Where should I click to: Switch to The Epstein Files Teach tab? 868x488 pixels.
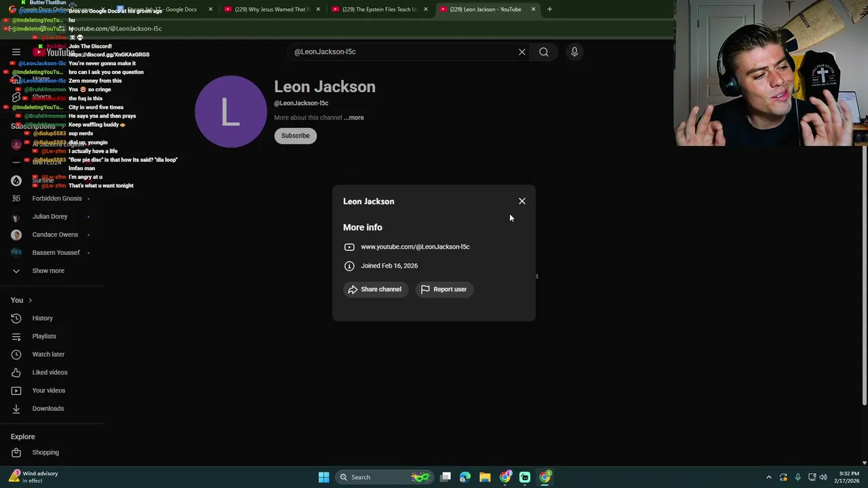380,9
